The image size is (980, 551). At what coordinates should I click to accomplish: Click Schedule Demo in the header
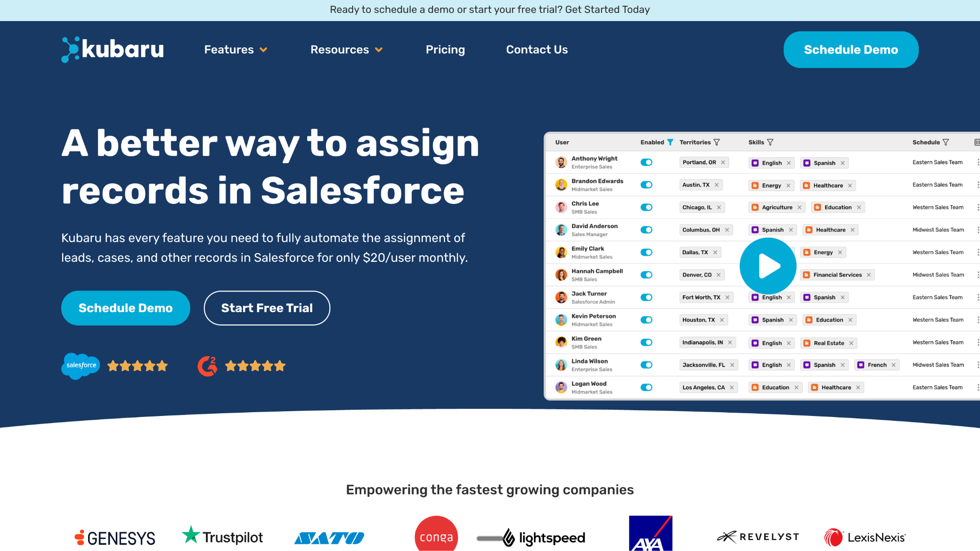click(851, 50)
